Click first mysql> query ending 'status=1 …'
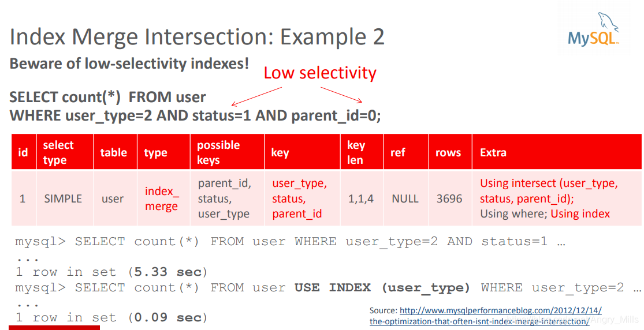Viewport: 644px width, 330px height. click(291, 242)
